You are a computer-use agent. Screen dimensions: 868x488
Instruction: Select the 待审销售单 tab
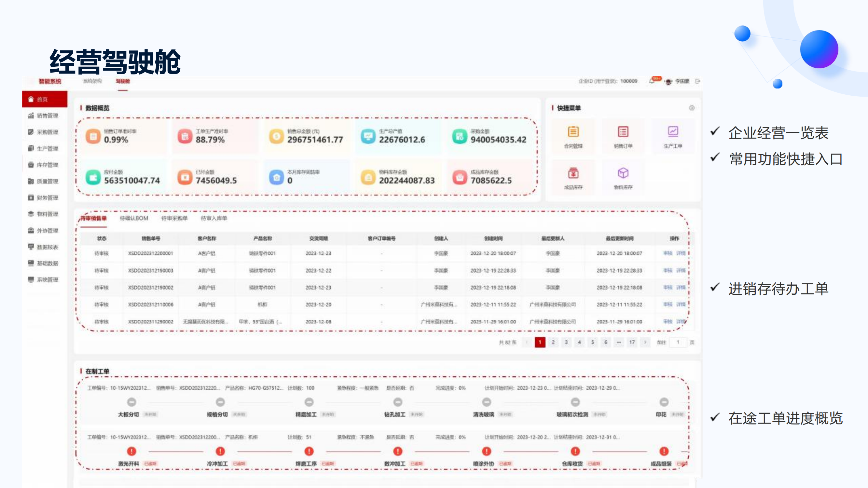click(x=93, y=218)
